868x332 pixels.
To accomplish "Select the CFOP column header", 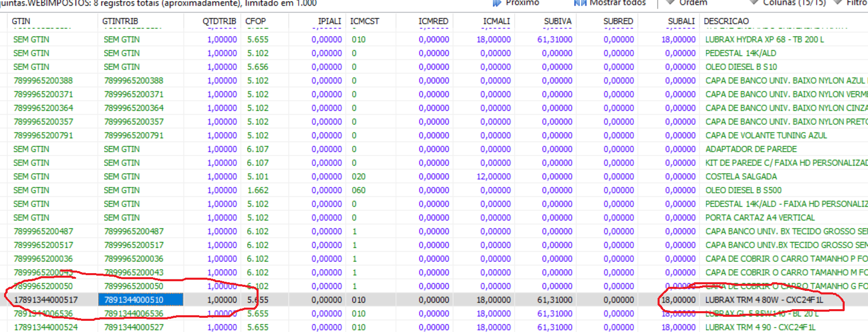I will point(256,21).
